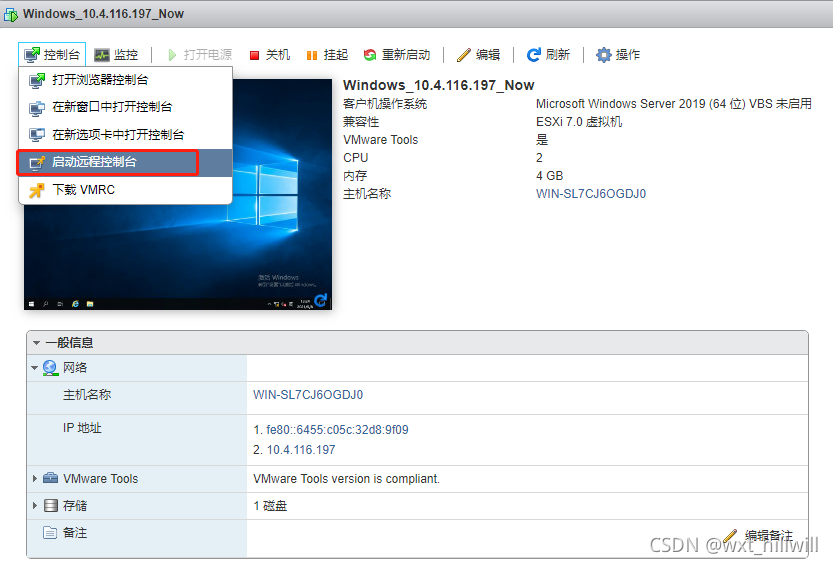The width and height of the screenshot is (833, 565).
Task: Click the network globe icon
Action: point(50,367)
